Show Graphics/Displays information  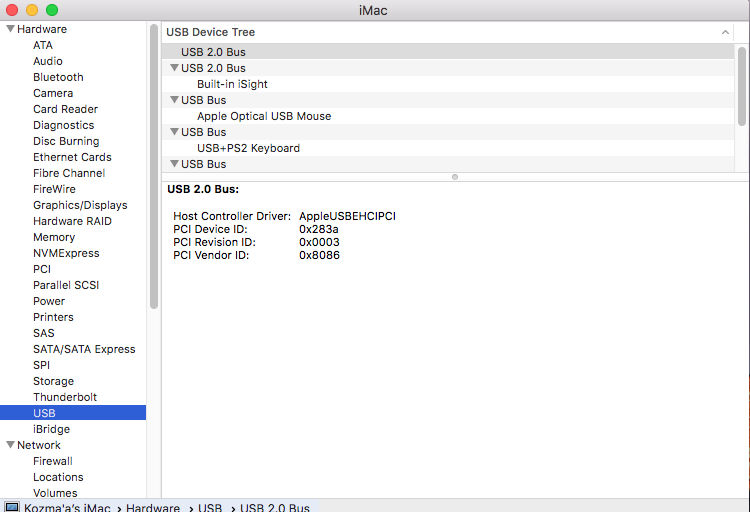[x=80, y=205]
